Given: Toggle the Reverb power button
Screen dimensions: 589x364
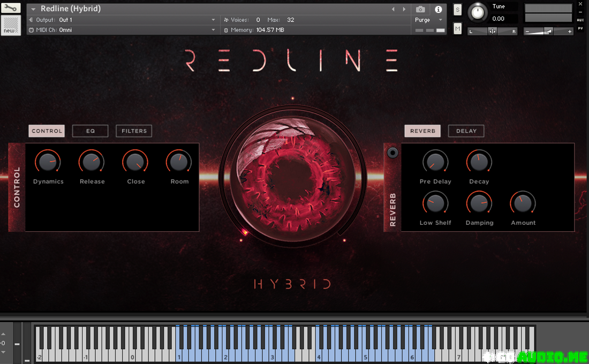Looking at the screenshot, I should tap(393, 153).
